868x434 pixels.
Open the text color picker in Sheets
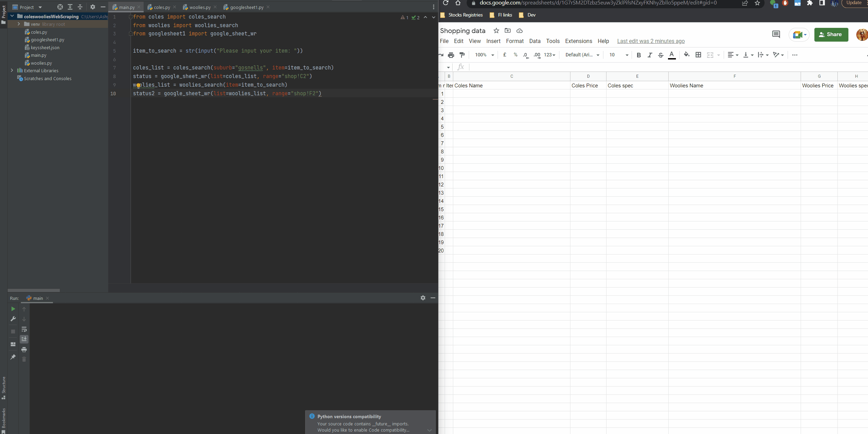[672, 55]
